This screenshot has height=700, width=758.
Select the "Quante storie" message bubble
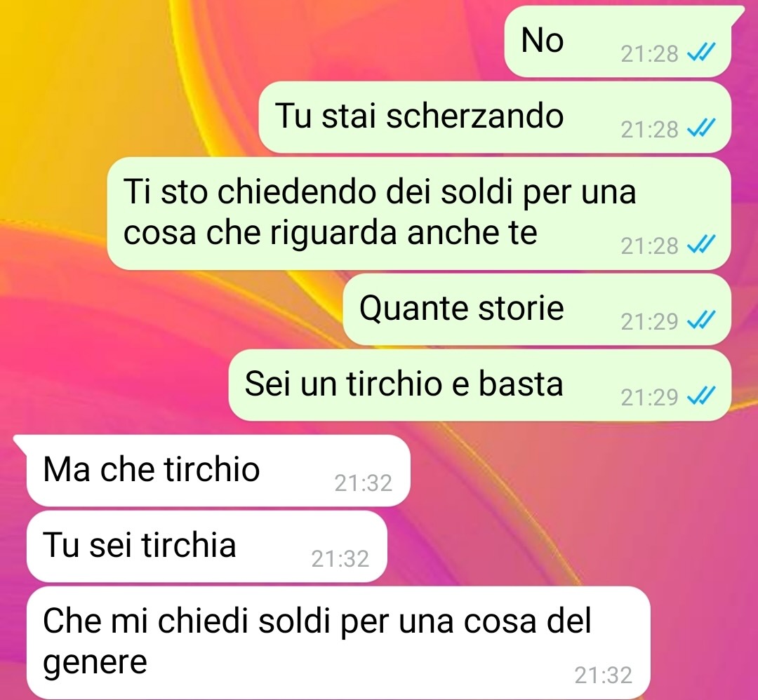click(537, 309)
